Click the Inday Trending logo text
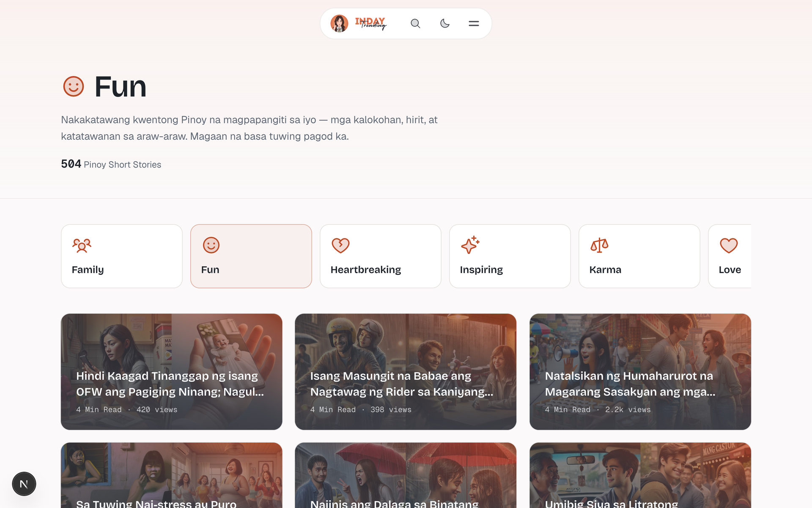 tap(371, 24)
